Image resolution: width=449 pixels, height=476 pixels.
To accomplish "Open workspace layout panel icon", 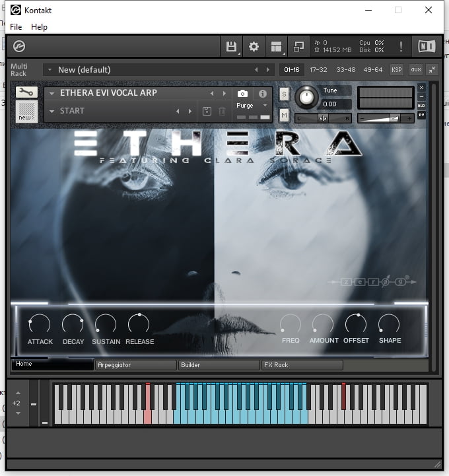I will 276,47.
